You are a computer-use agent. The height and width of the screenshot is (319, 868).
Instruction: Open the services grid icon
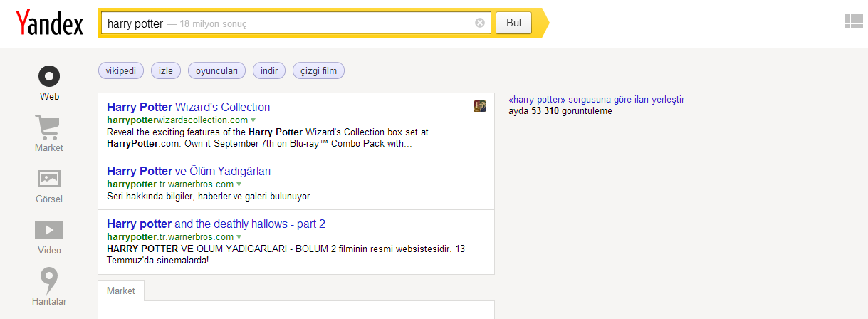854,22
